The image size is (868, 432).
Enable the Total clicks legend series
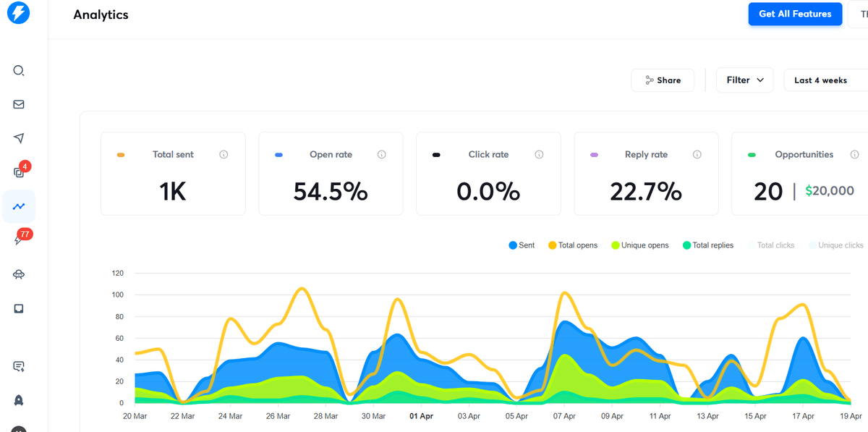[x=770, y=245]
